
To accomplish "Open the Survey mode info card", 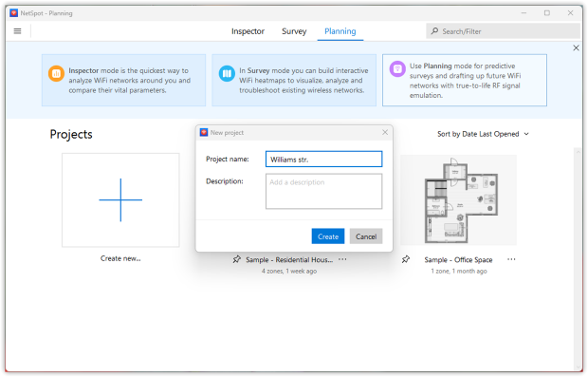I will [294, 80].
